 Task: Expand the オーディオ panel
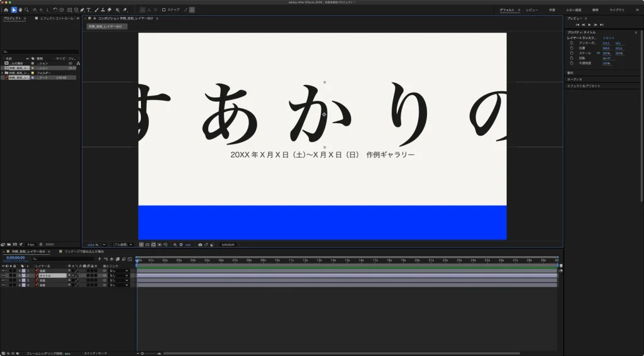(575, 79)
